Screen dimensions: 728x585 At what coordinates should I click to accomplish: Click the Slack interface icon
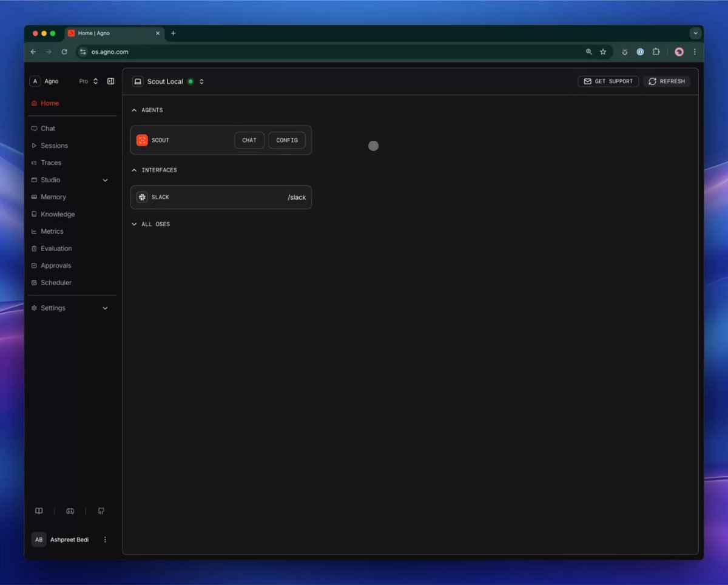pyautogui.click(x=142, y=197)
